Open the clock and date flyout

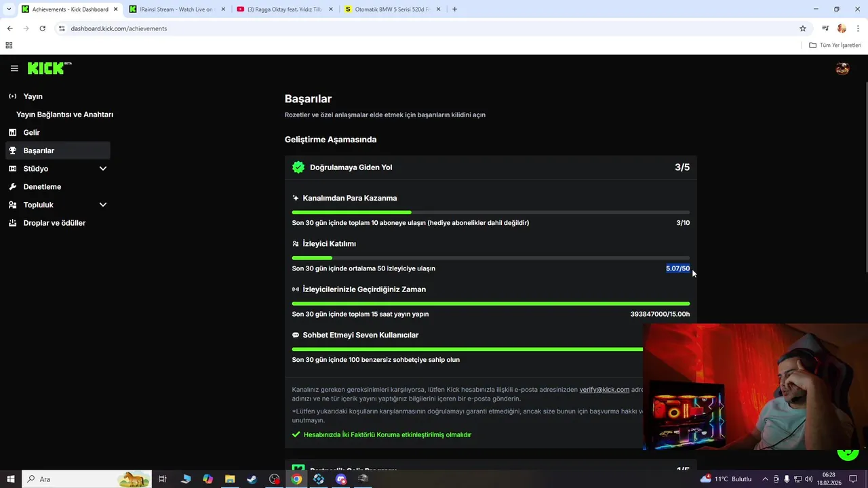tap(829, 479)
